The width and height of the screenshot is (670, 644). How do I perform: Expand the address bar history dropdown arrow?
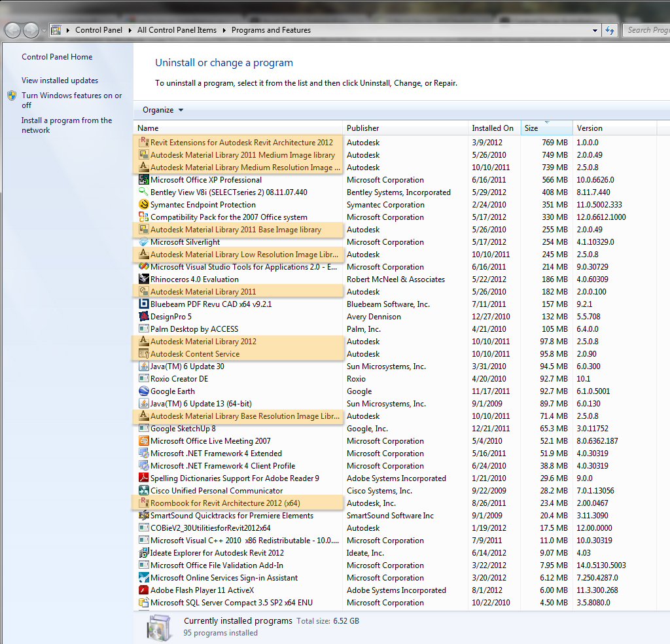click(595, 30)
